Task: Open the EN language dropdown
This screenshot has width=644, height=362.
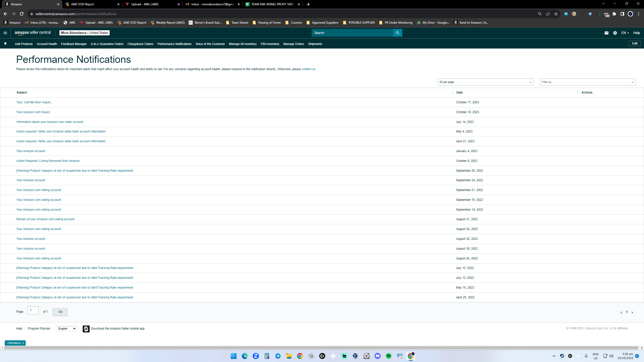Action: 625,33
